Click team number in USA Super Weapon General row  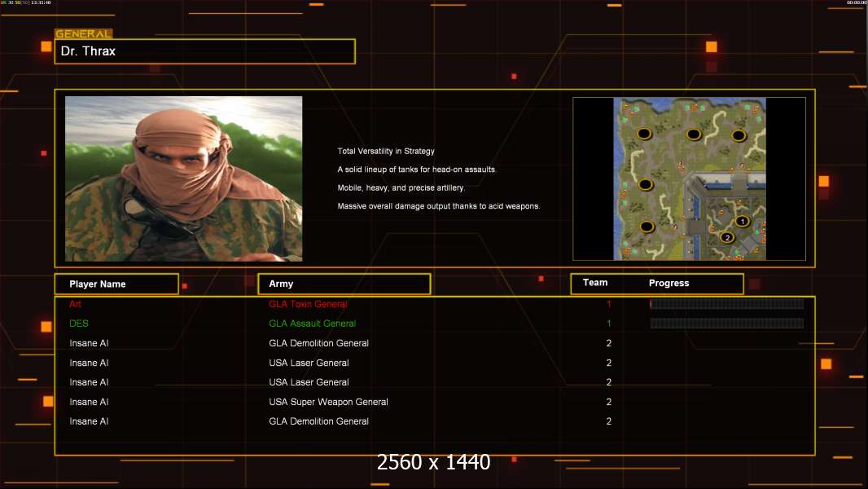point(609,402)
